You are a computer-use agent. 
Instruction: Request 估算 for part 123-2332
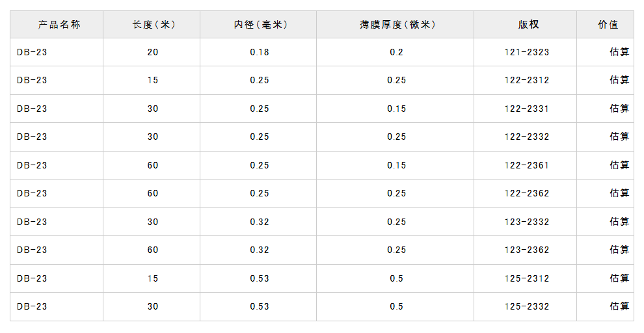[619, 222]
